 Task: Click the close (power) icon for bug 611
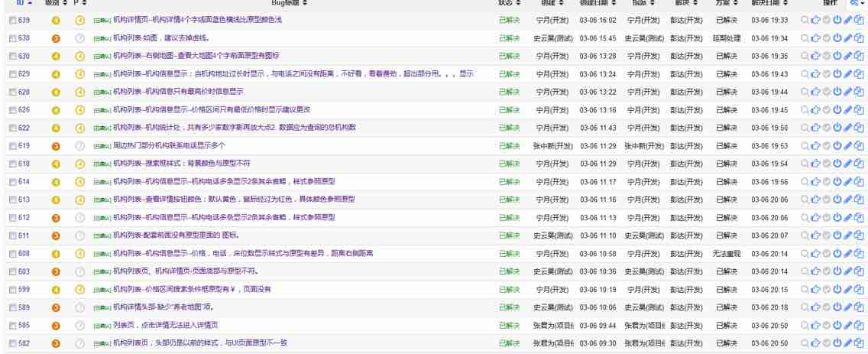click(x=837, y=235)
